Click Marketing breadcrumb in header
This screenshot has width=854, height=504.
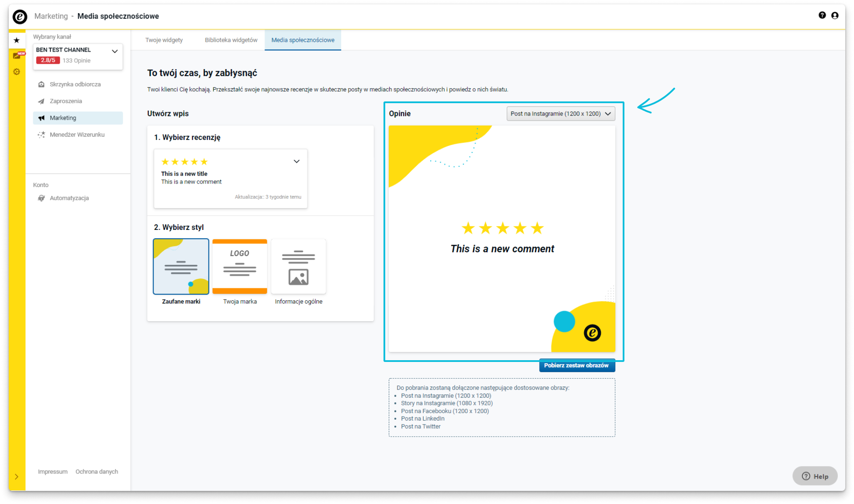click(x=51, y=16)
